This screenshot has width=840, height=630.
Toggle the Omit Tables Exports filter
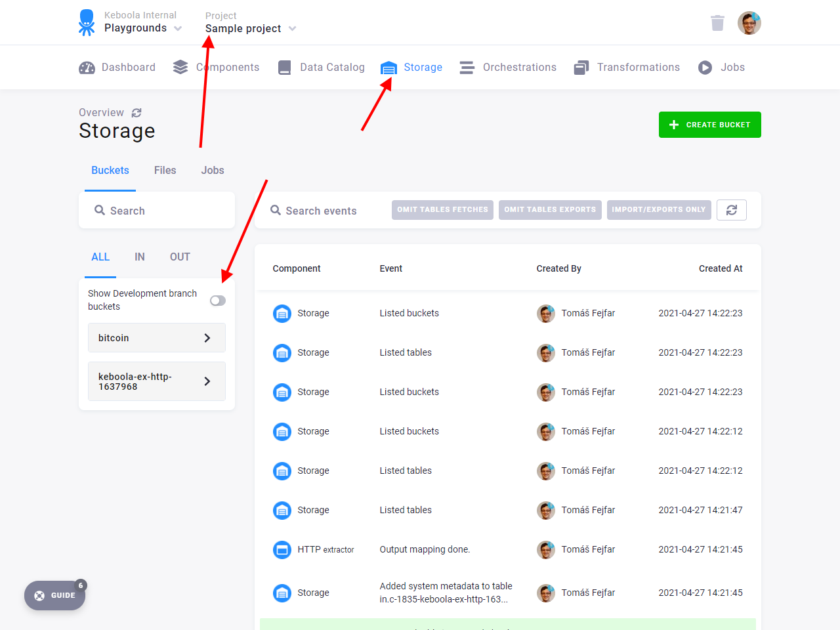point(550,210)
